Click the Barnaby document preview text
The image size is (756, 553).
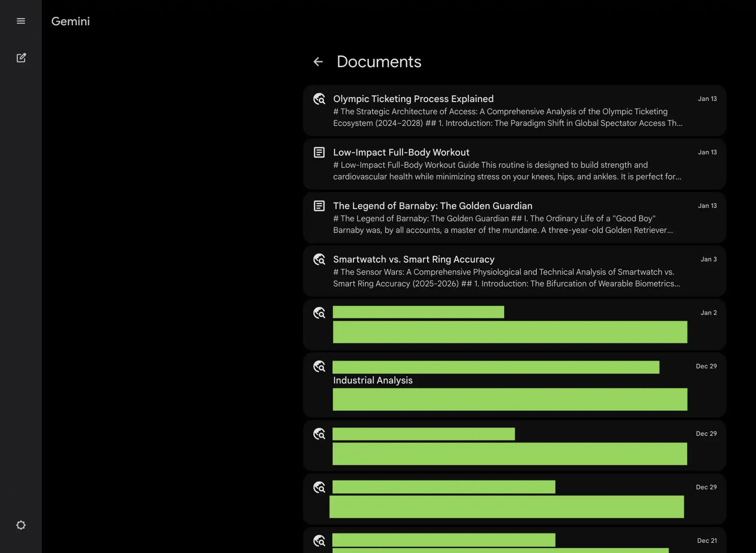503,224
